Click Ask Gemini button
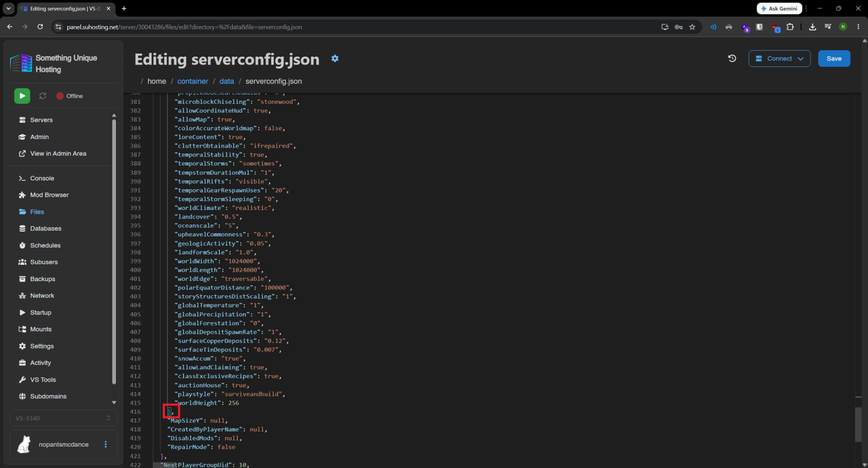 (779, 8)
